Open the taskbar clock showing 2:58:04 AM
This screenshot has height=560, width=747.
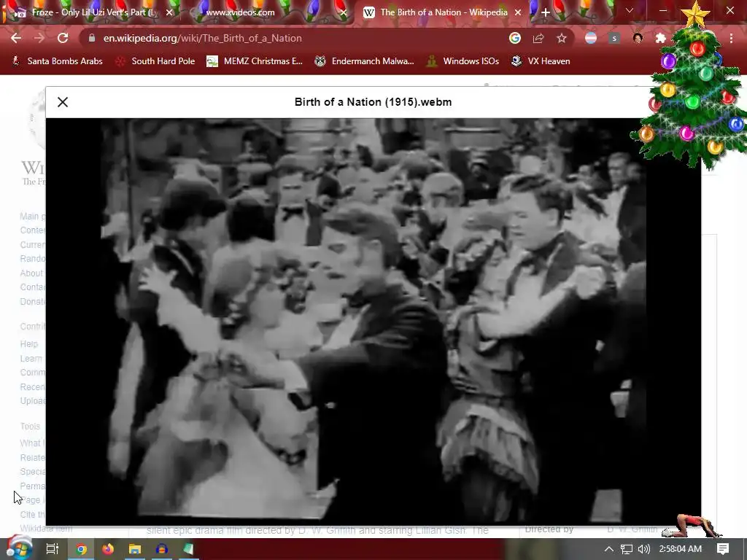click(x=681, y=549)
